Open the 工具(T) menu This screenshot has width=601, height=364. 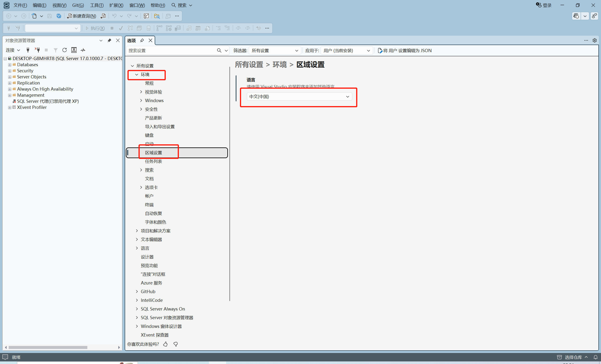coord(96,5)
